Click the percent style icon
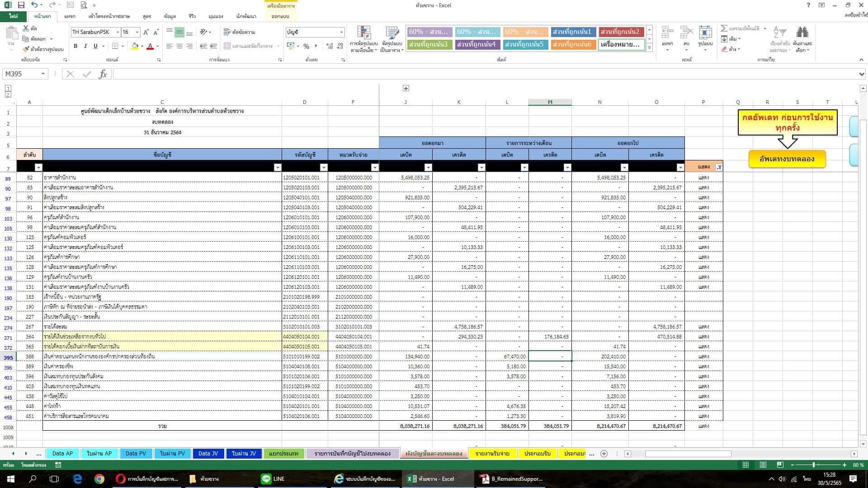868x488 pixels. [306, 46]
